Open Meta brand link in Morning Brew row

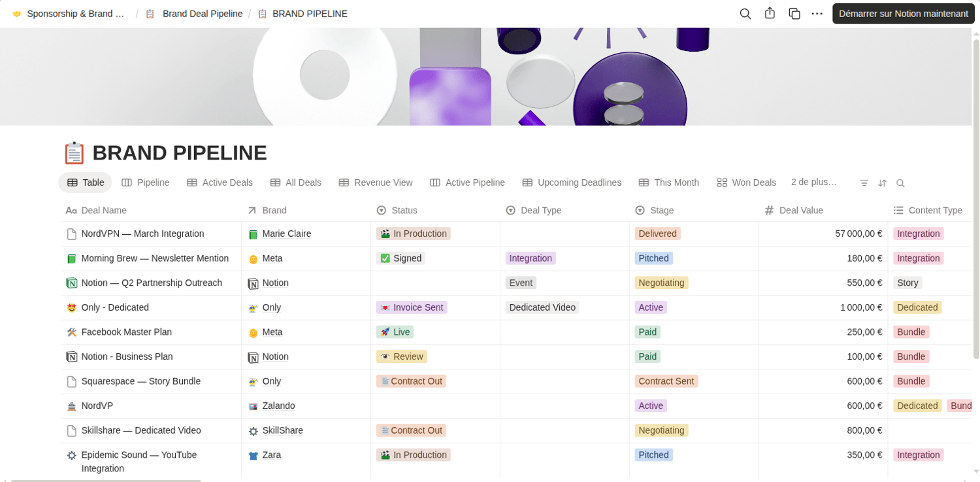coord(272,258)
